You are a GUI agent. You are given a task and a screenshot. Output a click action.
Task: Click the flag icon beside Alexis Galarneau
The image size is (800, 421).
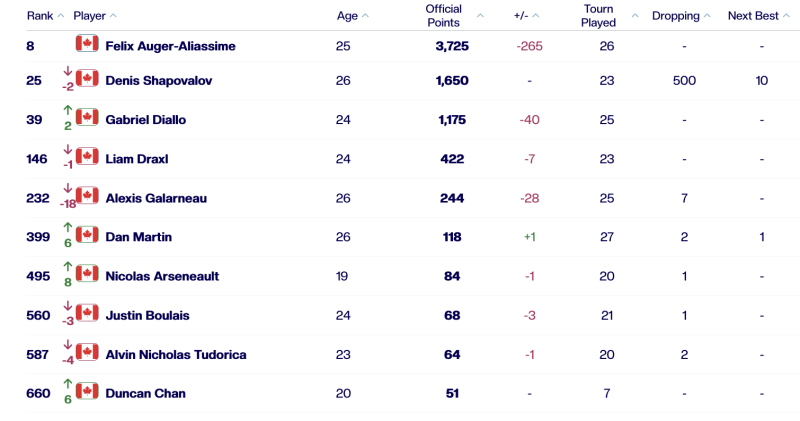click(x=87, y=197)
